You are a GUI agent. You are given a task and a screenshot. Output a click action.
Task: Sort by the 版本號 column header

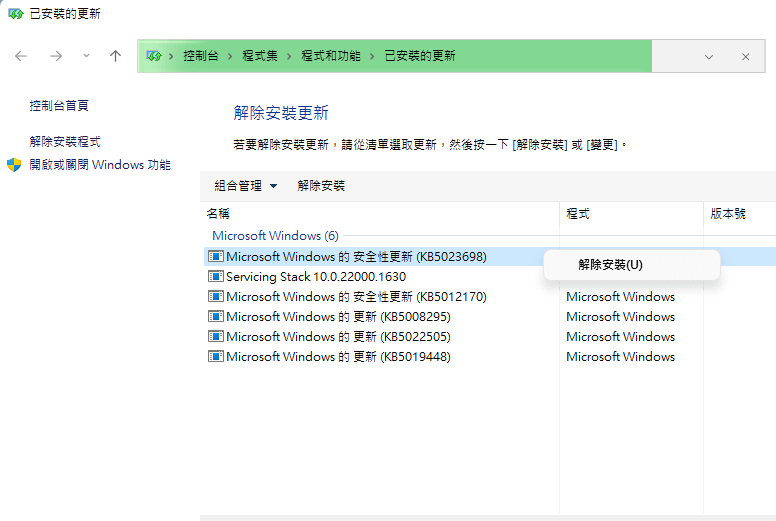[728, 214]
